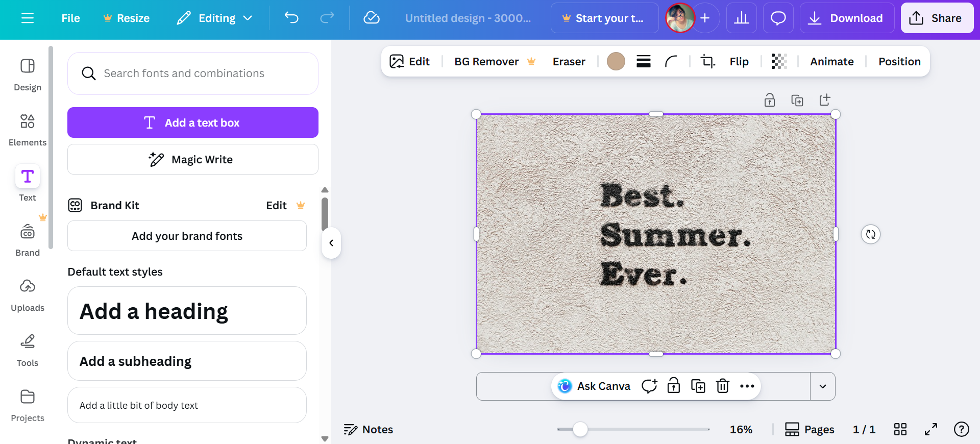The image size is (980, 444).
Task: Add collaborator with plus icon
Action: tap(705, 18)
